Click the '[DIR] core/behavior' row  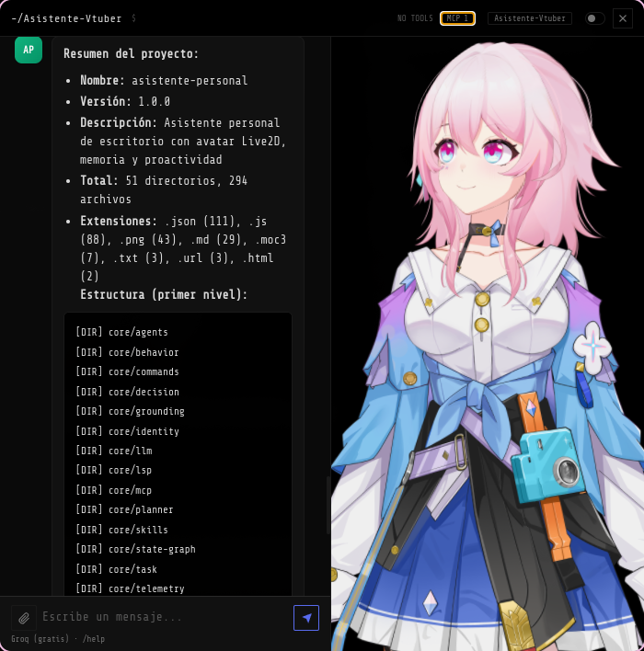pos(127,352)
